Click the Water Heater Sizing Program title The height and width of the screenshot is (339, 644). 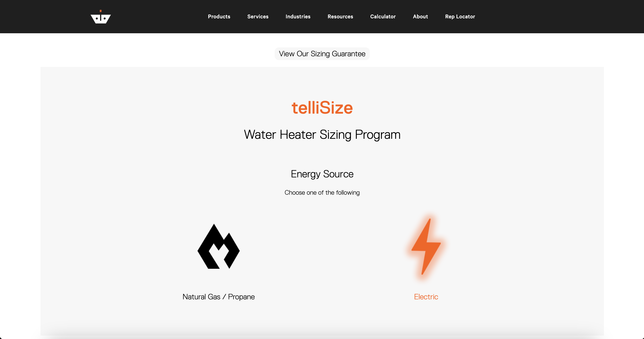point(322,135)
